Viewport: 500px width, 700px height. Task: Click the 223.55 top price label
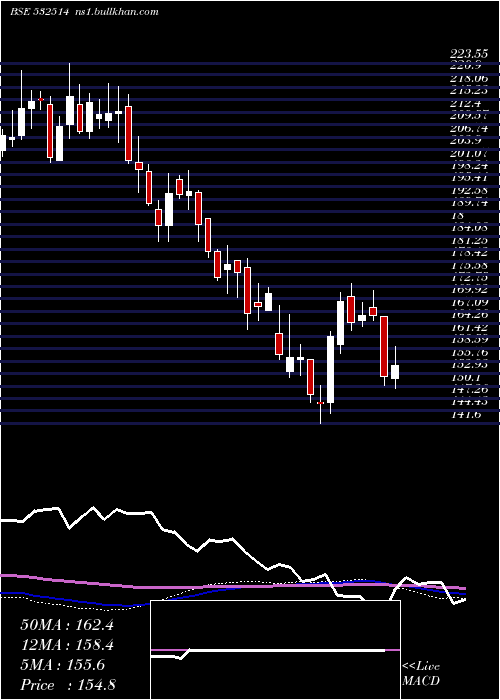point(470,54)
